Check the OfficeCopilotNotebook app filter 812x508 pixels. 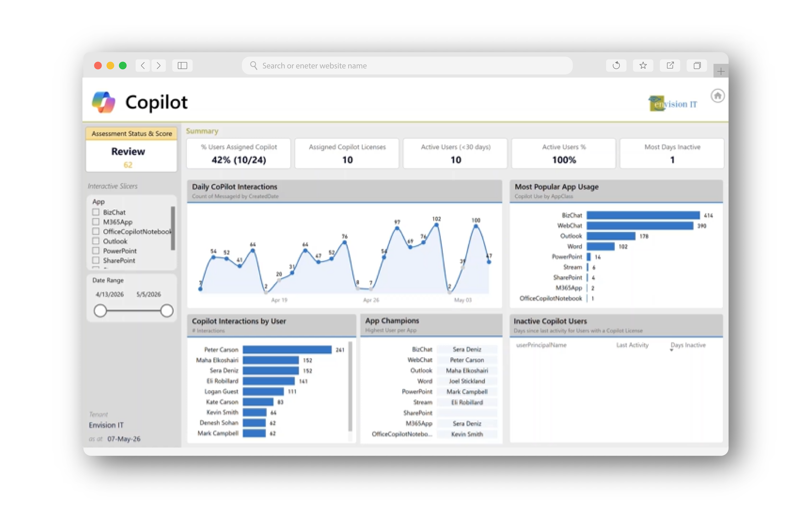[x=96, y=232]
